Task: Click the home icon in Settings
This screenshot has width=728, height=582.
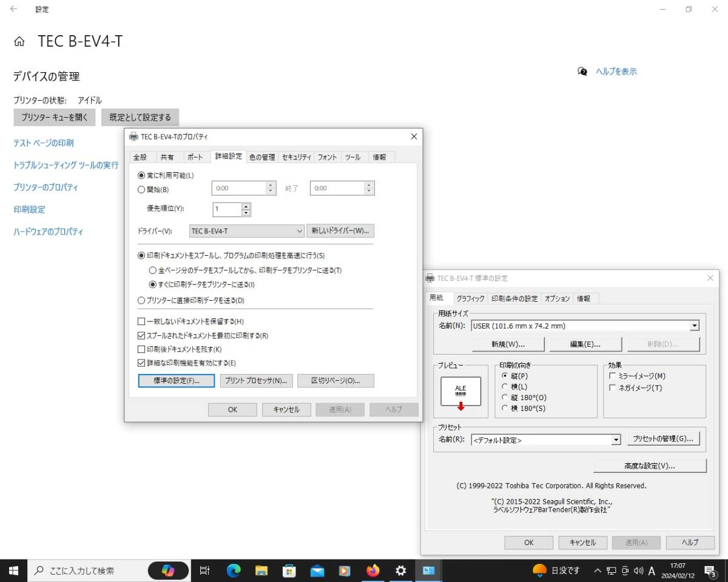Action: pyautogui.click(x=19, y=40)
